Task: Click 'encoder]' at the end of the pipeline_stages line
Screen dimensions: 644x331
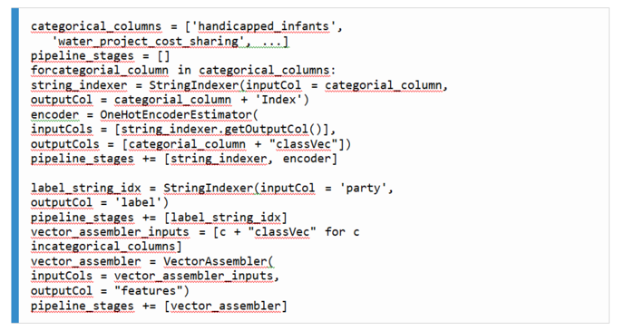Action: (x=310, y=159)
